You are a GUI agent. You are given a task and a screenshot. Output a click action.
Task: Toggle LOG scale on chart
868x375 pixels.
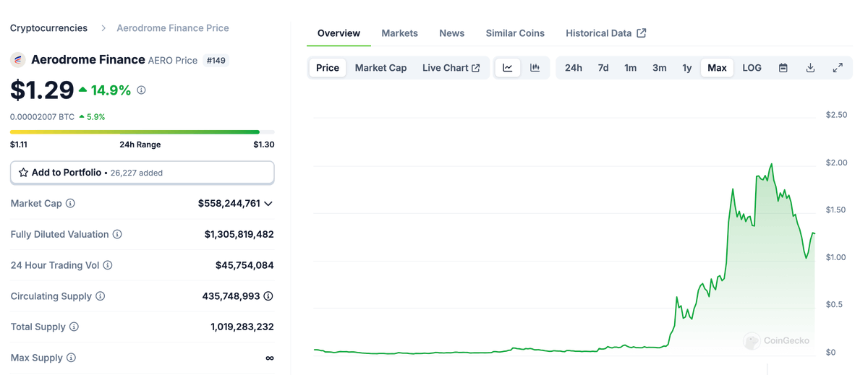(752, 68)
